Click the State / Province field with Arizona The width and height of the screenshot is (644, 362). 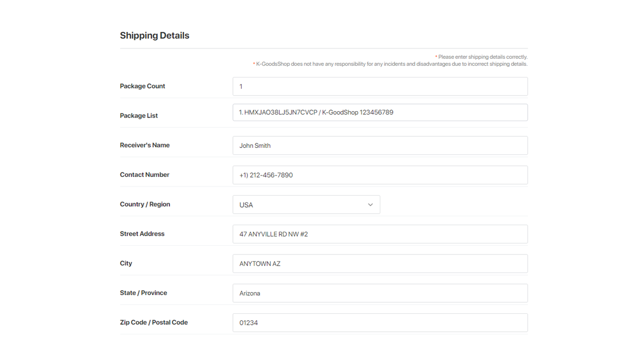point(380,293)
